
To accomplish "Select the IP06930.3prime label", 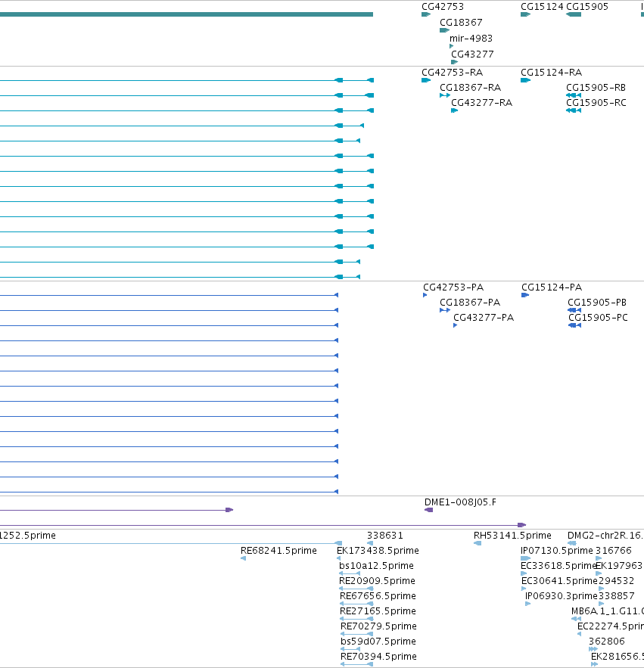I will pyautogui.click(x=562, y=596).
